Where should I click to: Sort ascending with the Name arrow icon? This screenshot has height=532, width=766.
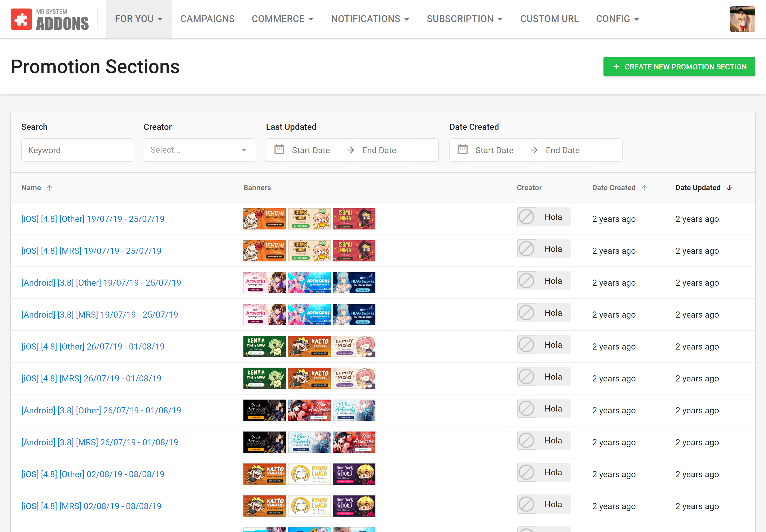[50, 188]
